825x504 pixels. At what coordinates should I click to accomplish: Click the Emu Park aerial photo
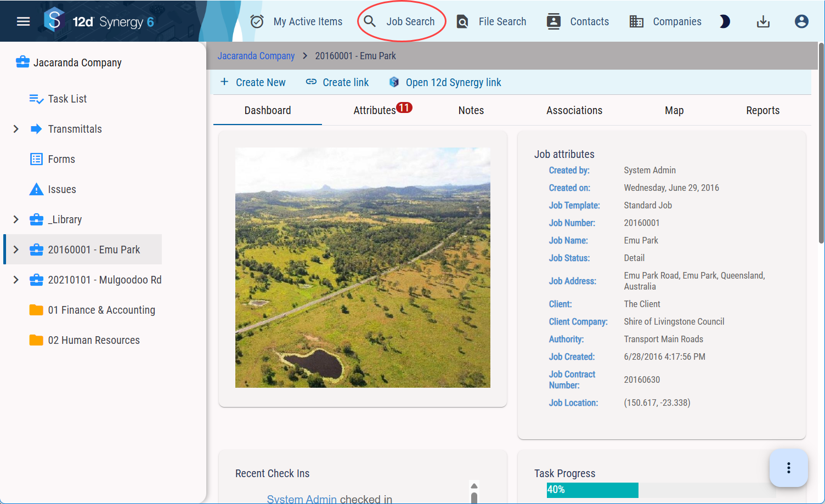point(363,268)
